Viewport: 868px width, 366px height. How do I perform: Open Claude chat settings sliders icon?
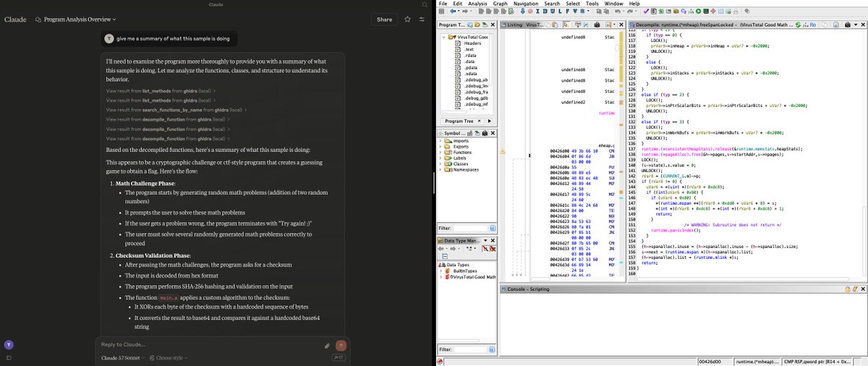click(422, 20)
